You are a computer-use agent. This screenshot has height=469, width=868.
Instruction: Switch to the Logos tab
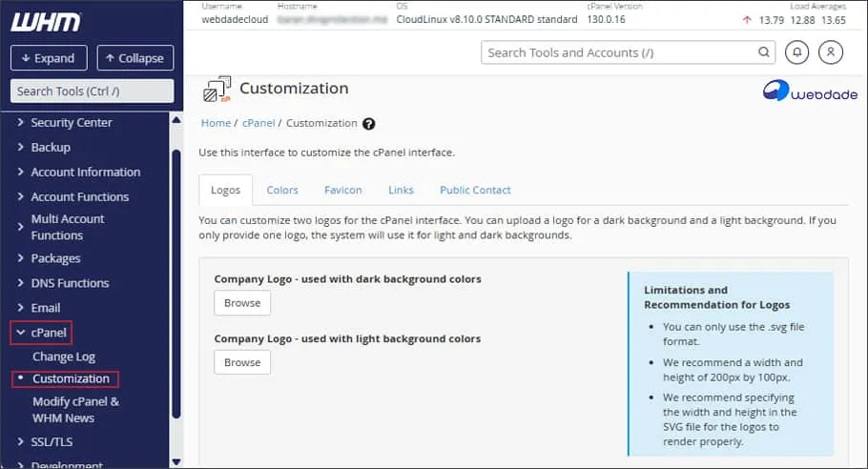[x=225, y=191]
